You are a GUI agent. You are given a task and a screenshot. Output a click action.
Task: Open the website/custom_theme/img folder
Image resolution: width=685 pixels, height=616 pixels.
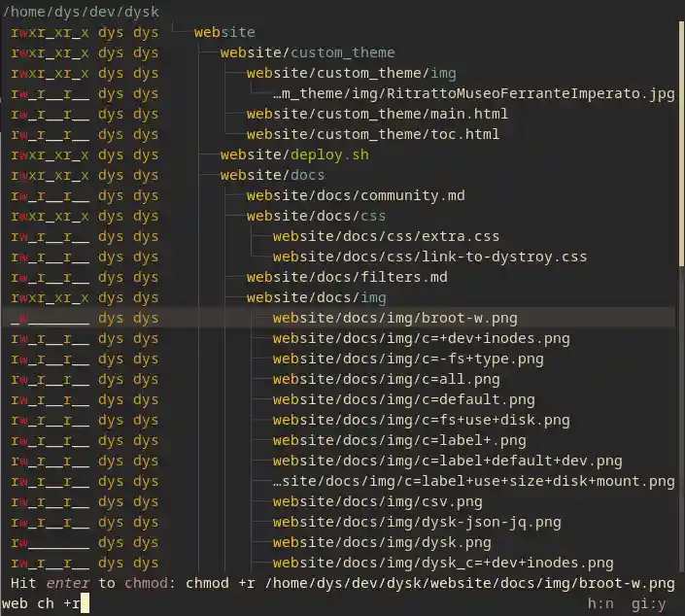click(x=351, y=74)
